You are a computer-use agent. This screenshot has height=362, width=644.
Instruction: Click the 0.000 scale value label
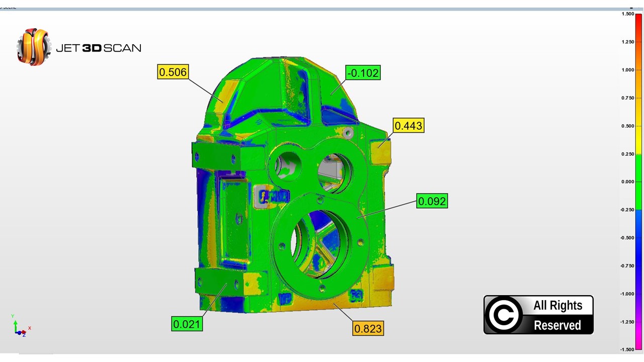(x=627, y=182)
